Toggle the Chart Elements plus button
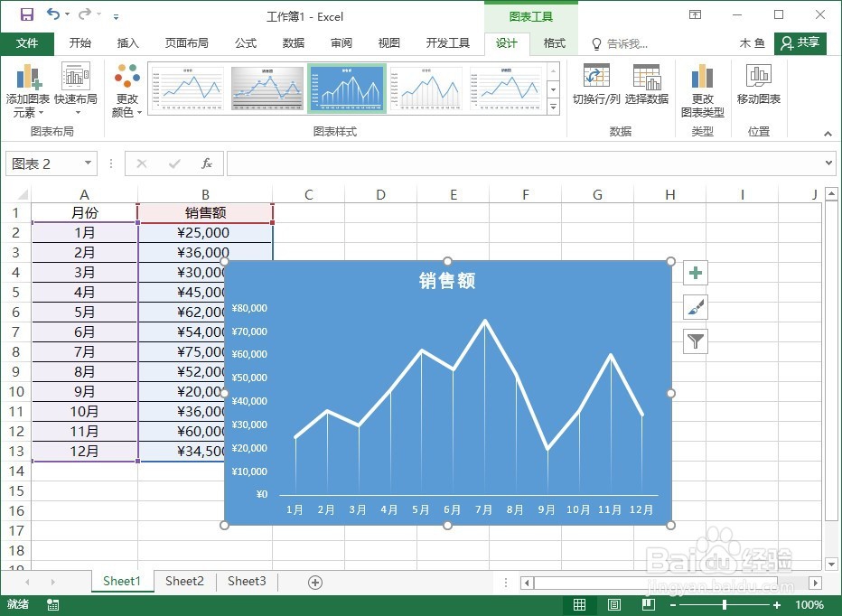 (695, 272)
